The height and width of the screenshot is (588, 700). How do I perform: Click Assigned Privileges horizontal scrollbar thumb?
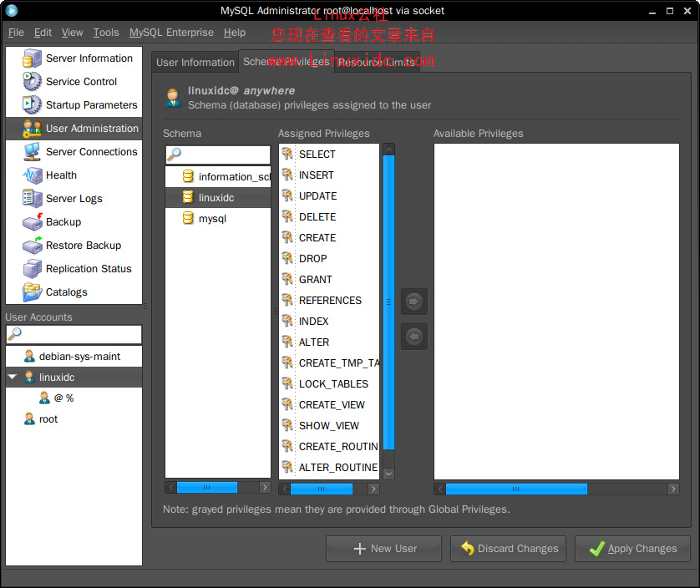(322, 489)
